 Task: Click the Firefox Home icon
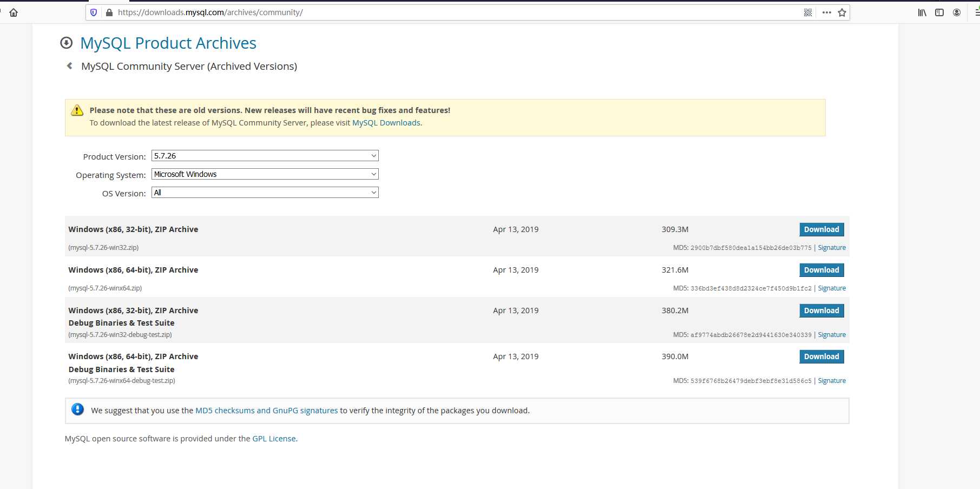[14, 12]
